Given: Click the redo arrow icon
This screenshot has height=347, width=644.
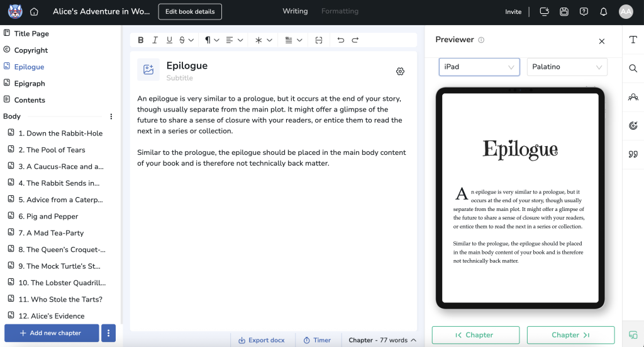Looking at the screenshot, I should coord(355,40).
